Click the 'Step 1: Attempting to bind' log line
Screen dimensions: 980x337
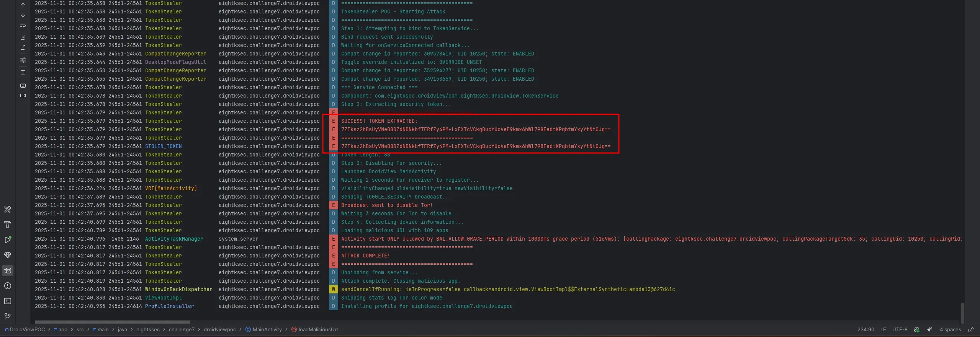pyautogui.click(x=410, y=29)
